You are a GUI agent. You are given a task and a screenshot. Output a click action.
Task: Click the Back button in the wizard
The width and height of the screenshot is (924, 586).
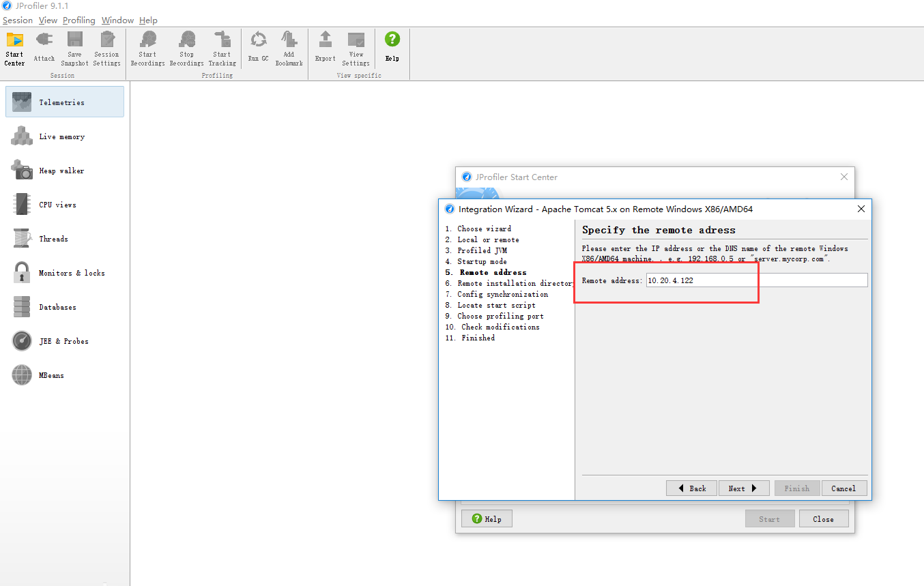point(691,488)
